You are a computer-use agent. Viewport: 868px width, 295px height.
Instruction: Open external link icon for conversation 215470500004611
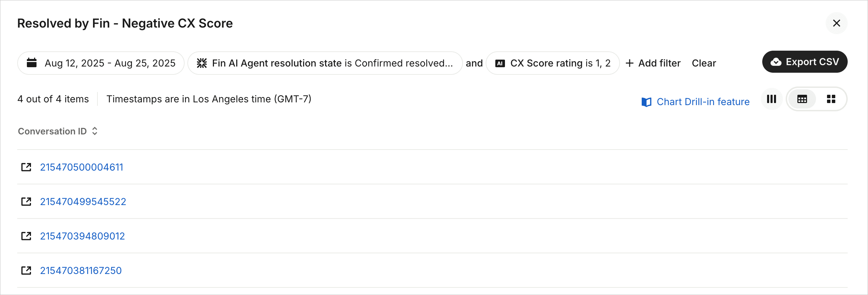(x=26, y=167)
